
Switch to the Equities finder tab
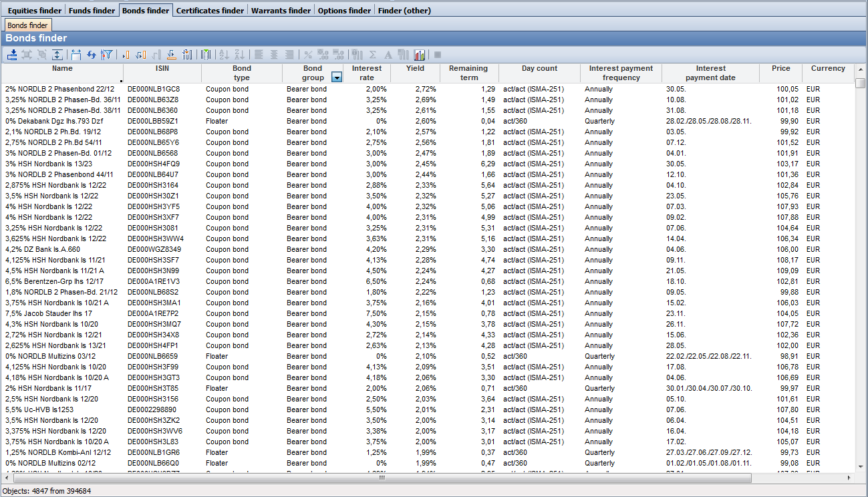pos(35,11)
